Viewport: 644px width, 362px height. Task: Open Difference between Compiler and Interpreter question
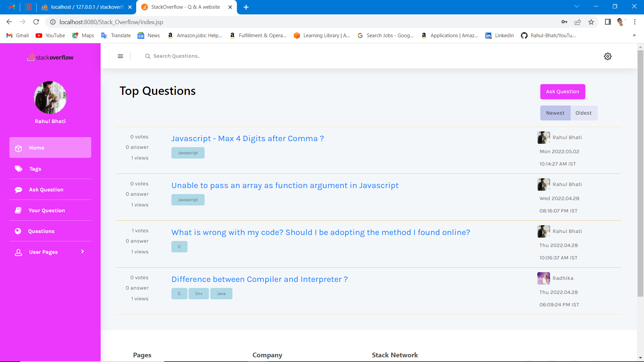click(259, 279)
